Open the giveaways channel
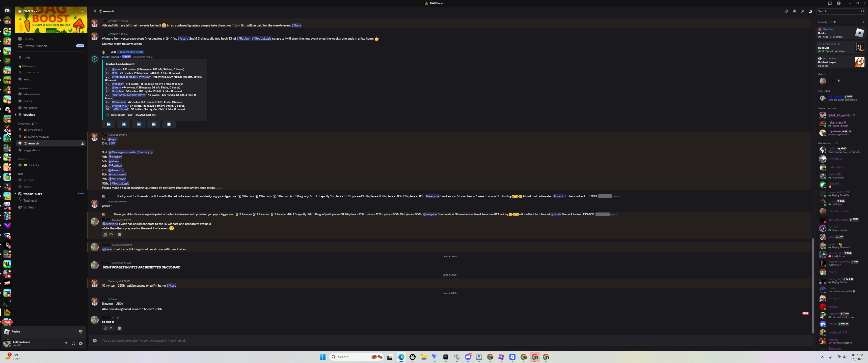The image size is (868, 363). tap(51, 130)
